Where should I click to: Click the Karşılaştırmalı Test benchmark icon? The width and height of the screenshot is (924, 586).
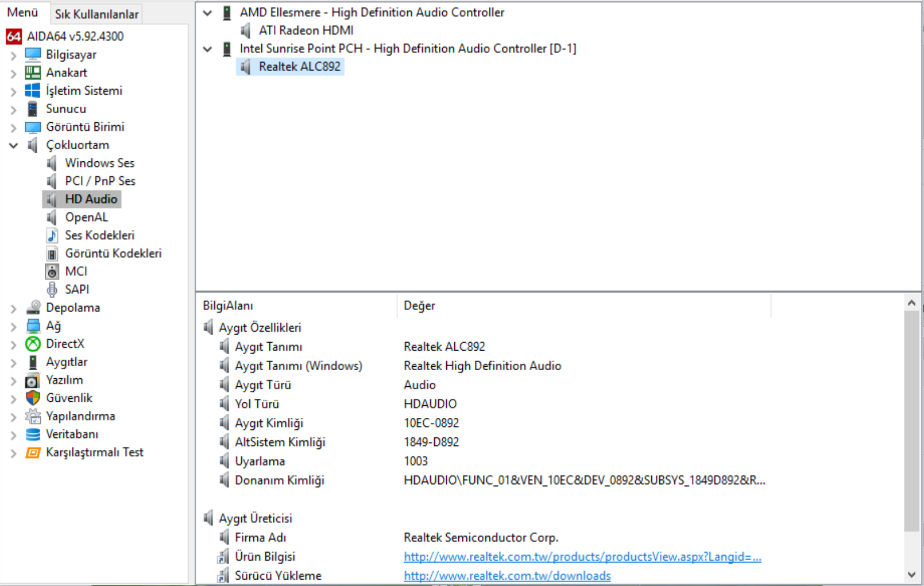[33, 453]
